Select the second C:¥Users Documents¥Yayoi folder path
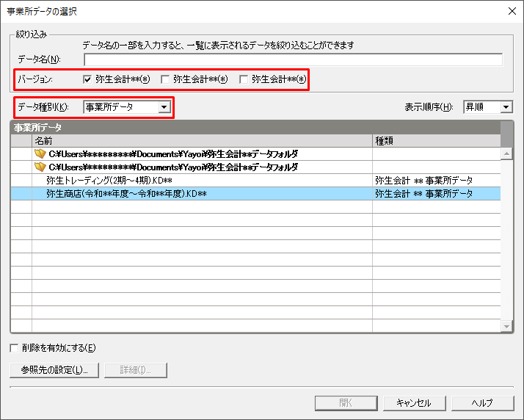524x420 pixels. click(173, 167)
